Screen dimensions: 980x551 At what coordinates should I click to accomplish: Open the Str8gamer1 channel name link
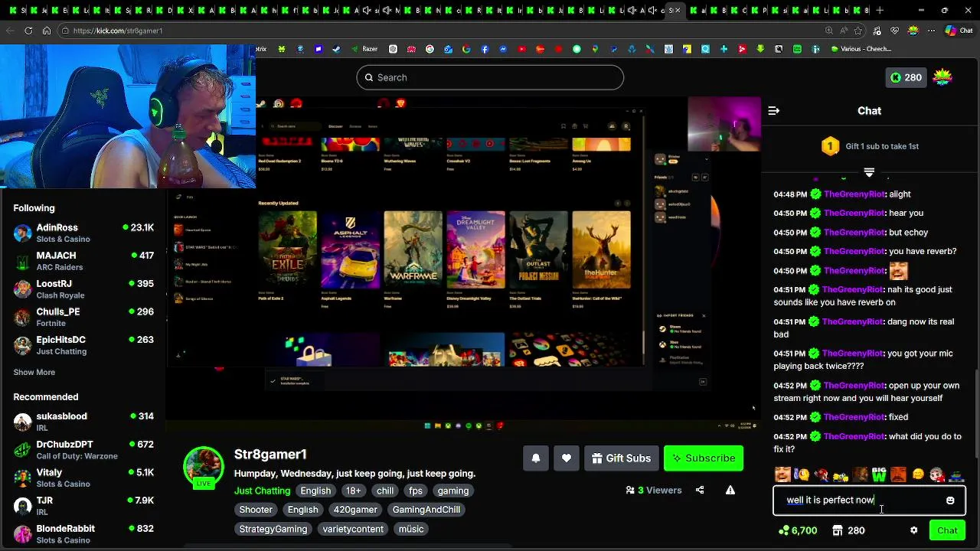[x=270, y=455]
